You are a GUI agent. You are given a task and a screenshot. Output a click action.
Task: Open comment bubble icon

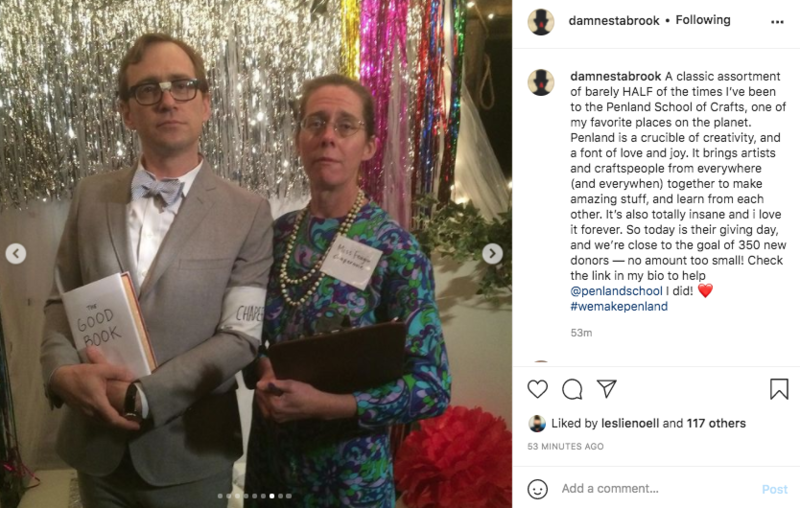(x=572, y=389)
